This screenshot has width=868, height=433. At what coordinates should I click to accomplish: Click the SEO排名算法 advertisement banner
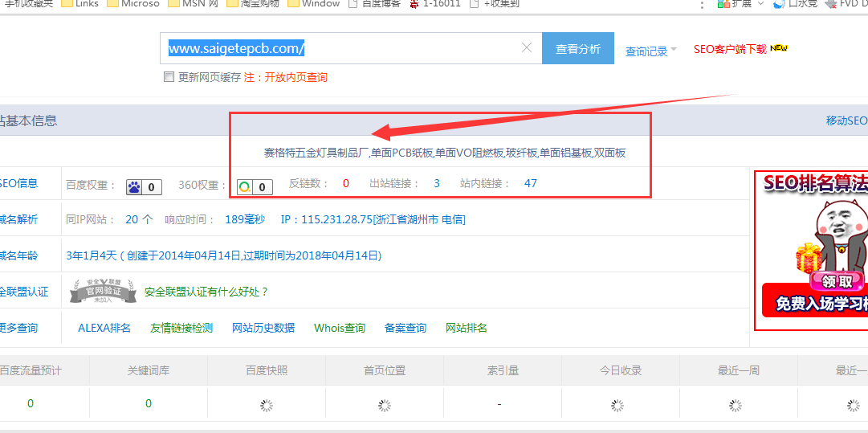tap(811, 250)
